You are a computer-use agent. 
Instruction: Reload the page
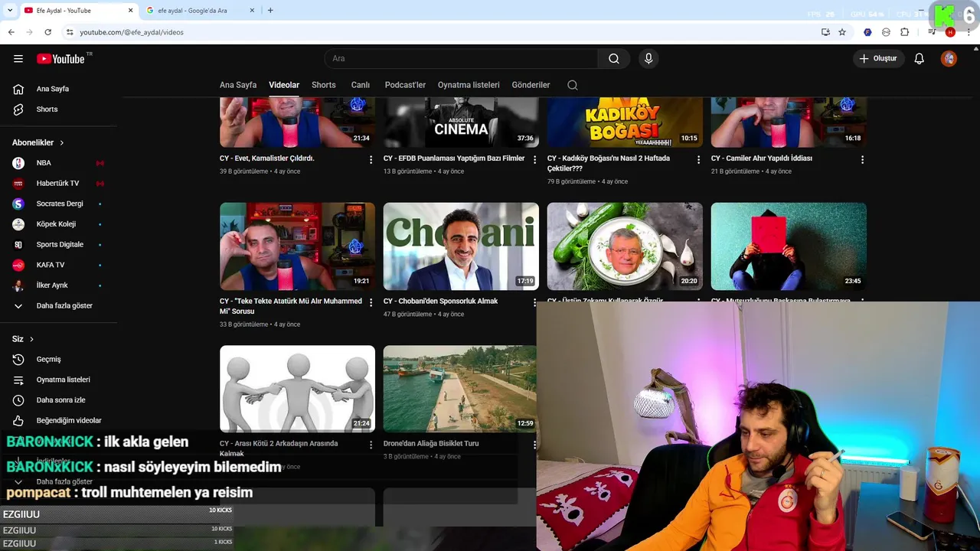tap(47, 32)
